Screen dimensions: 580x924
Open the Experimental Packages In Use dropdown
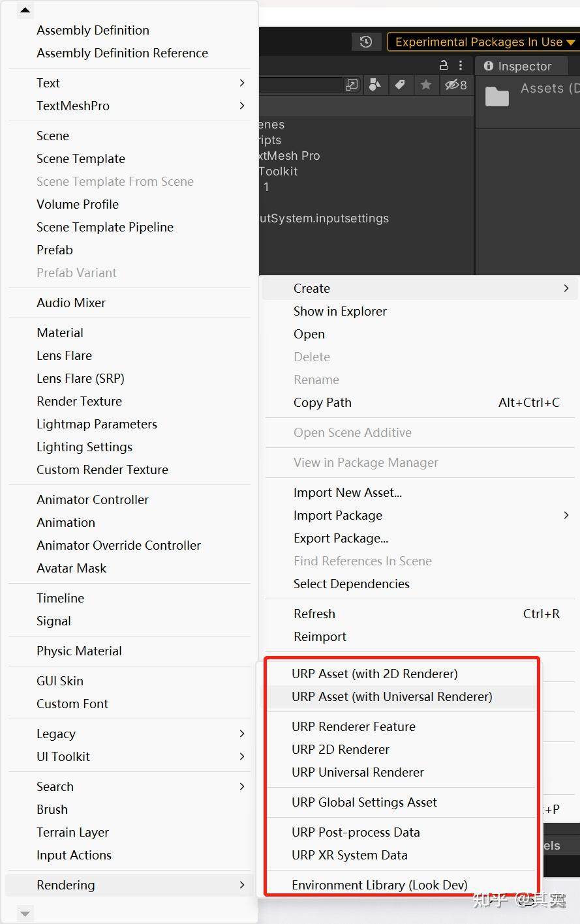[483, 41]
